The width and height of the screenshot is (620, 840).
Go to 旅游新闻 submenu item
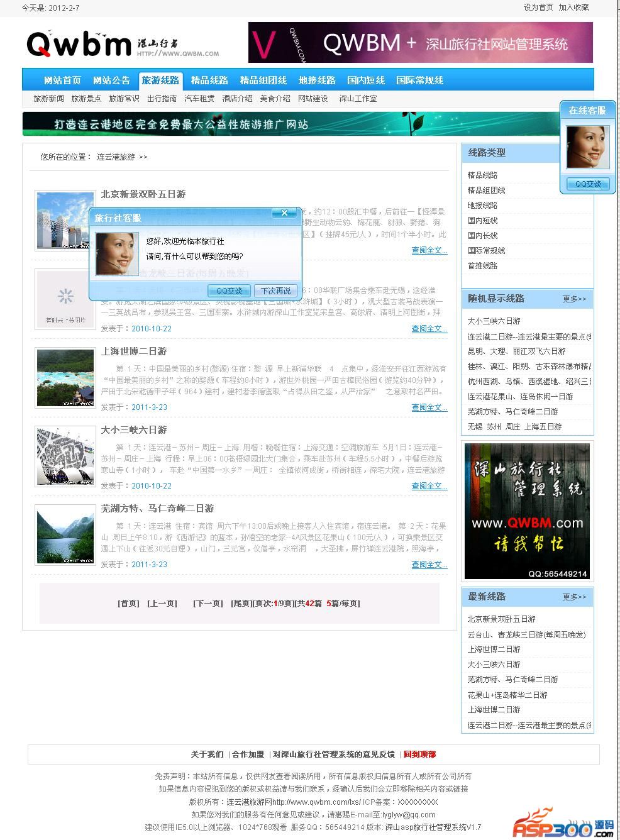(x=48, y=99)
